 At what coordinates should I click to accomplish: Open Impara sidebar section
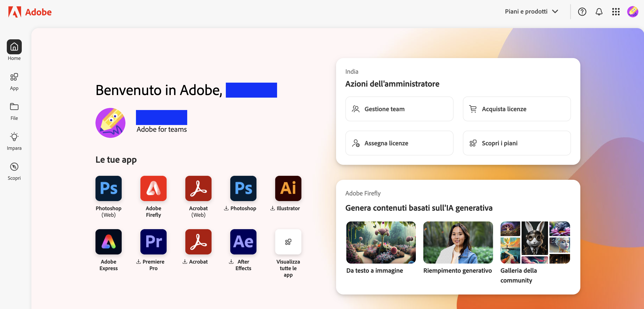click(x=14, y=141)
